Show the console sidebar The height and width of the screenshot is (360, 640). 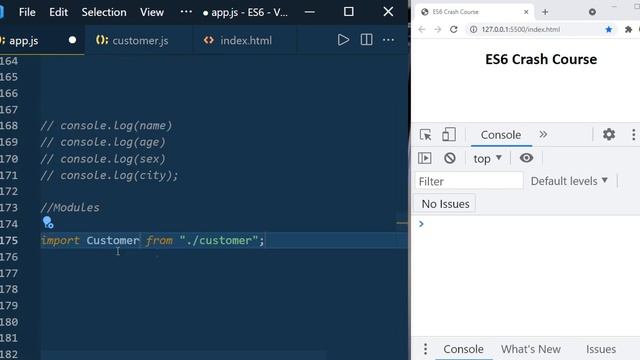point(424,158)
